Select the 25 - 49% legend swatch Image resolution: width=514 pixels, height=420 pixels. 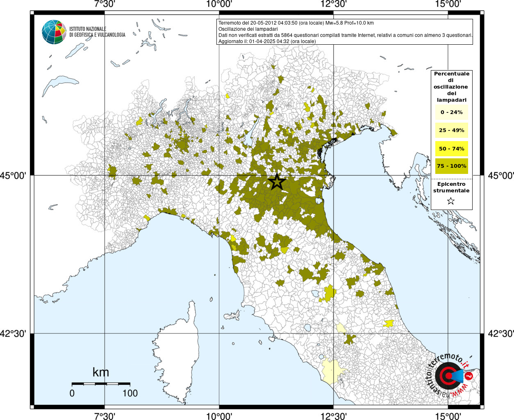[x=452, y=130]
